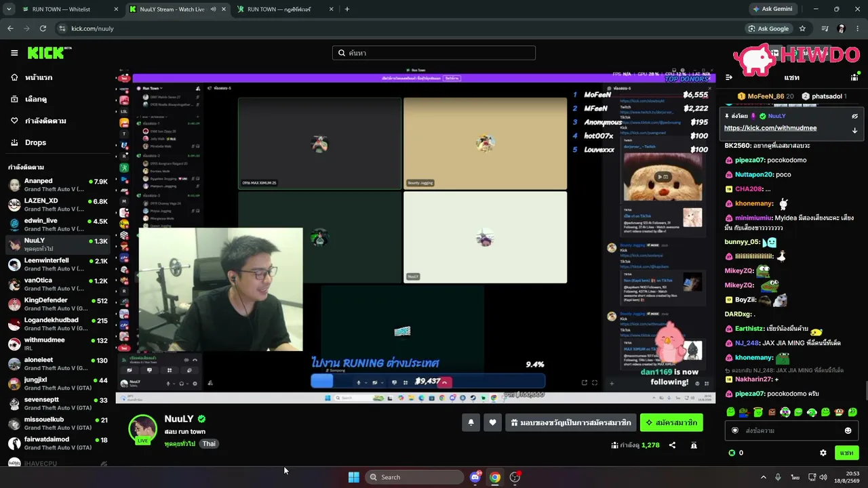The image size is (868, 488).
Task: Click the gift subscriptions button
Action: pos(571,423)
